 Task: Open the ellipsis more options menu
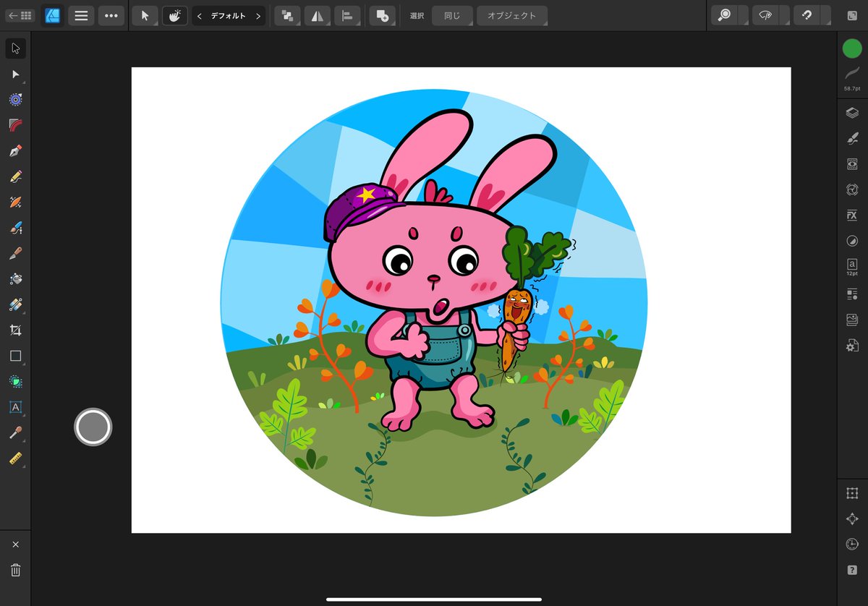coord(111,14)
